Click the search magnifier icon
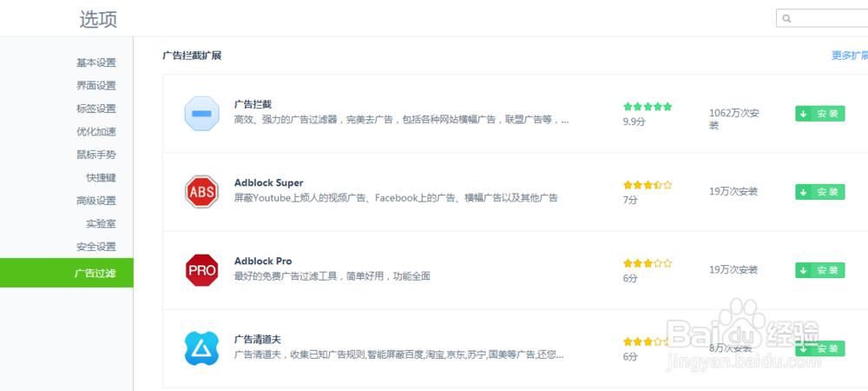Screen dimensions: 868x391 click(x=787, y=18)
